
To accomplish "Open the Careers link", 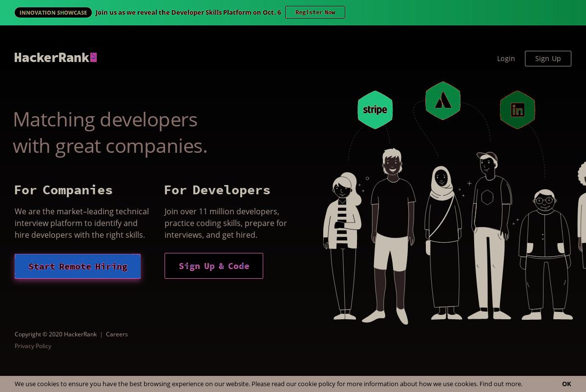I will (x=117, y=334).
